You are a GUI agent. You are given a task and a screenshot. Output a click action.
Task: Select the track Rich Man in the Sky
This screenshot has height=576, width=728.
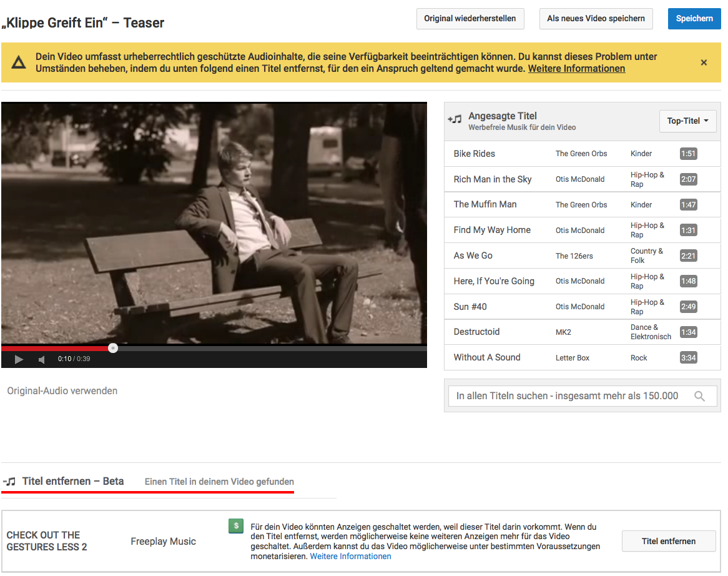[493, 179]
